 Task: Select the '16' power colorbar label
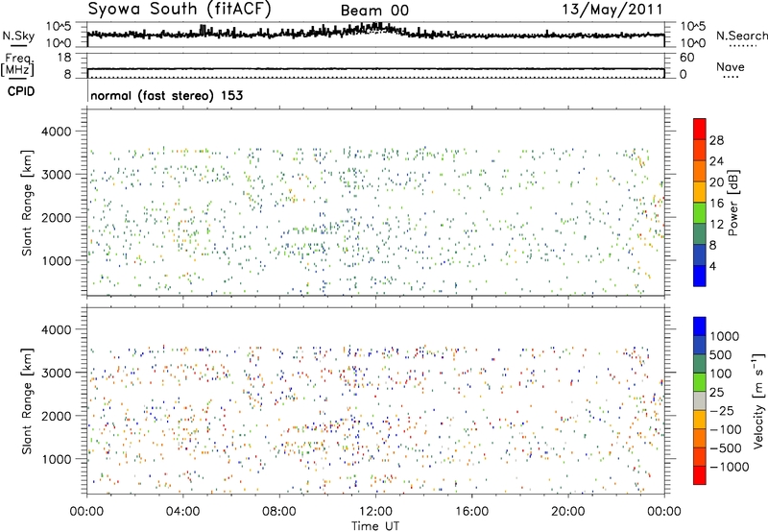(716, 204)
